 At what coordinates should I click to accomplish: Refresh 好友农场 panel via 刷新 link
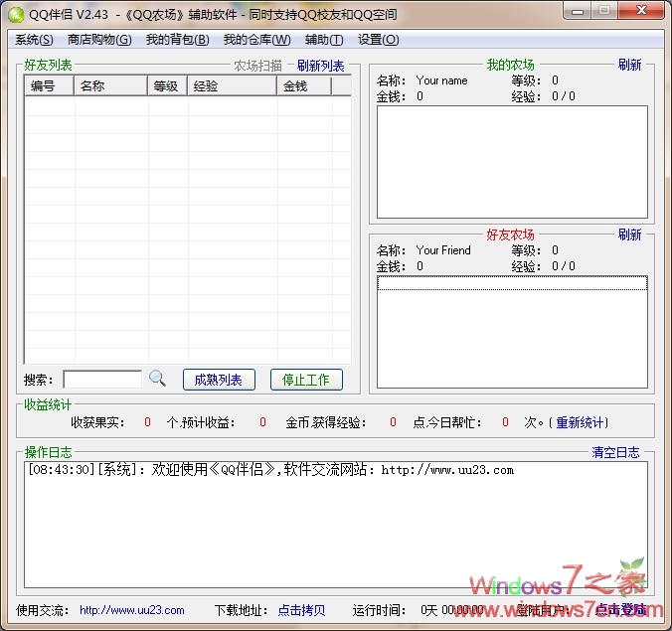tap(629, 235)
